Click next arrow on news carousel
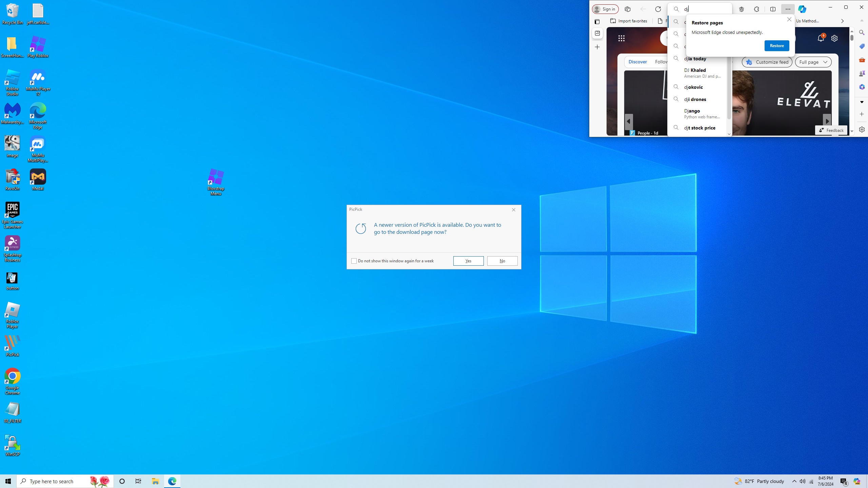Viewport: 868px width, 488px height. click(x=827, y=121)
